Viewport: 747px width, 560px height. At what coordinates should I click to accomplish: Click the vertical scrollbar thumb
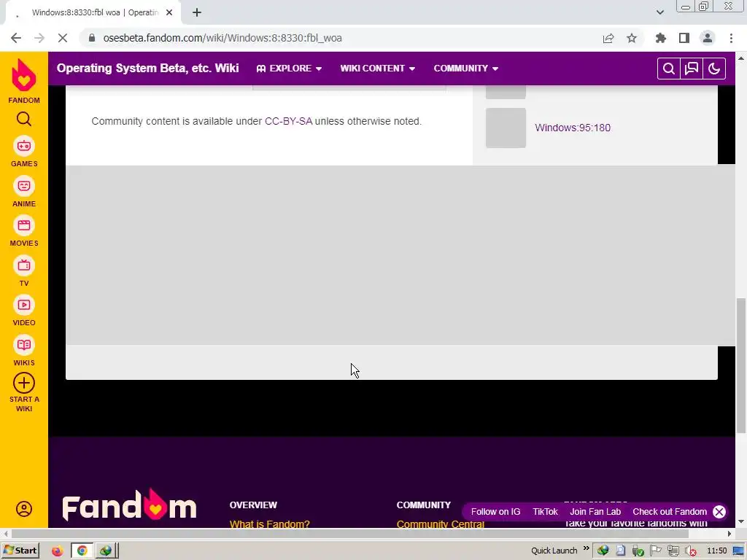click(x=741, y=365)
